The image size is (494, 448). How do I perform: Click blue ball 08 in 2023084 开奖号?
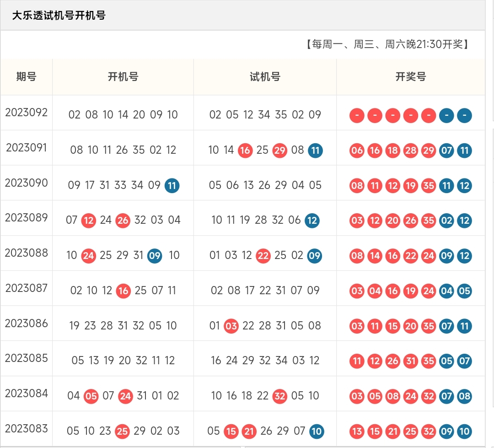pos(464,396)
